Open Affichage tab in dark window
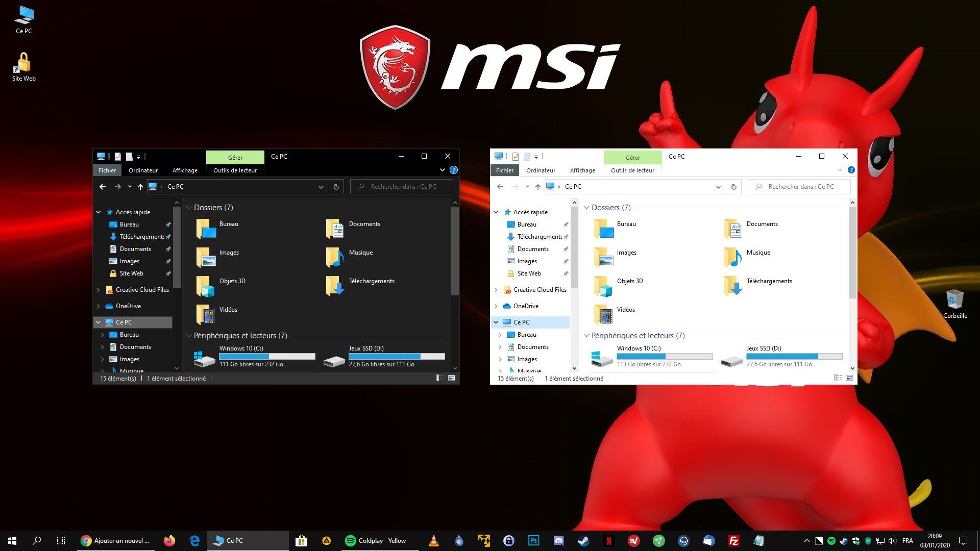 185,170
